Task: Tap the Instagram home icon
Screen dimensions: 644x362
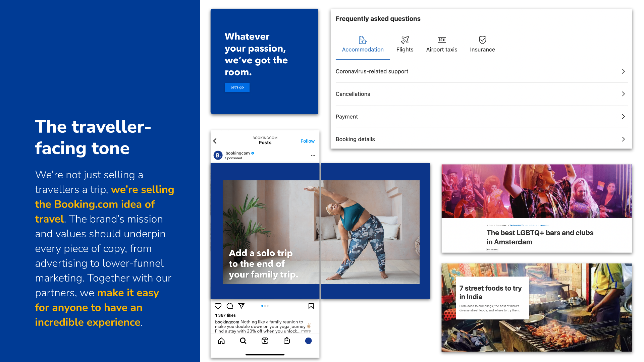Action: pos(221,341)
